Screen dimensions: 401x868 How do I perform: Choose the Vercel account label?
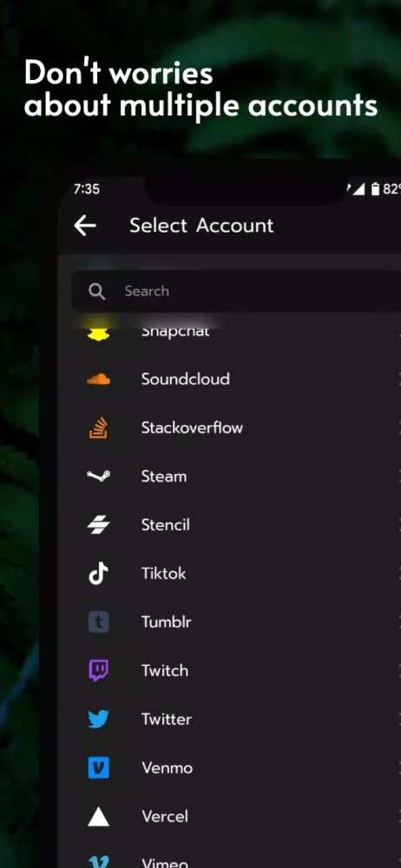click(165, 817)
